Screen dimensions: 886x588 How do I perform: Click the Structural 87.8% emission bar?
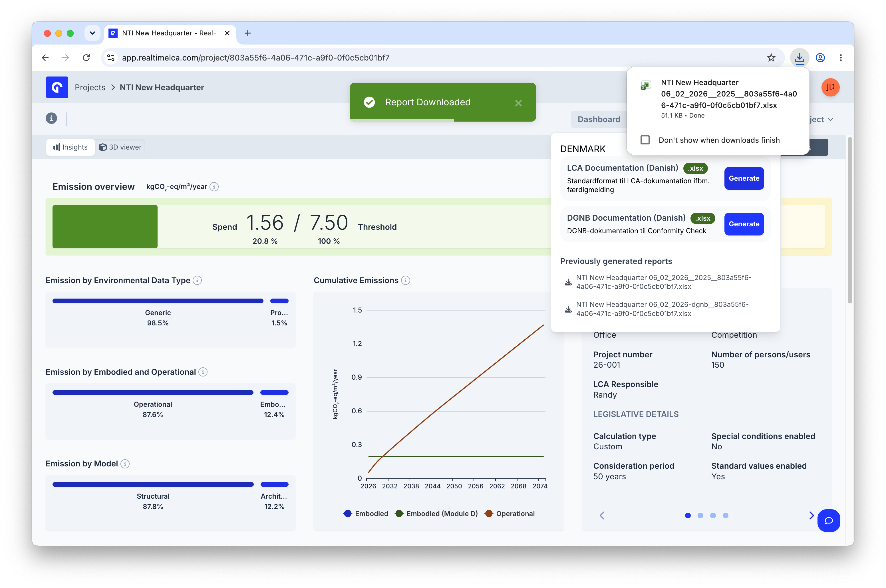(153, 484)
